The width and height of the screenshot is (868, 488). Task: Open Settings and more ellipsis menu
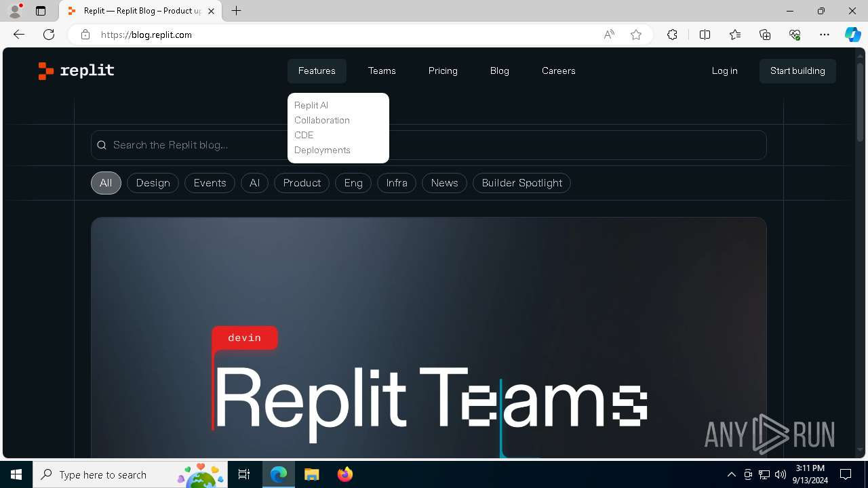[825, 35]
